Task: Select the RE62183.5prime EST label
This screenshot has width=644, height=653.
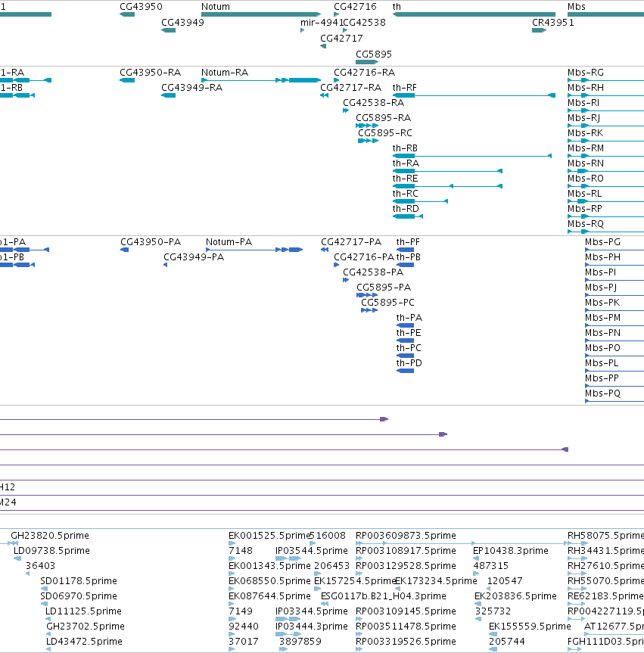Action: 605,596
